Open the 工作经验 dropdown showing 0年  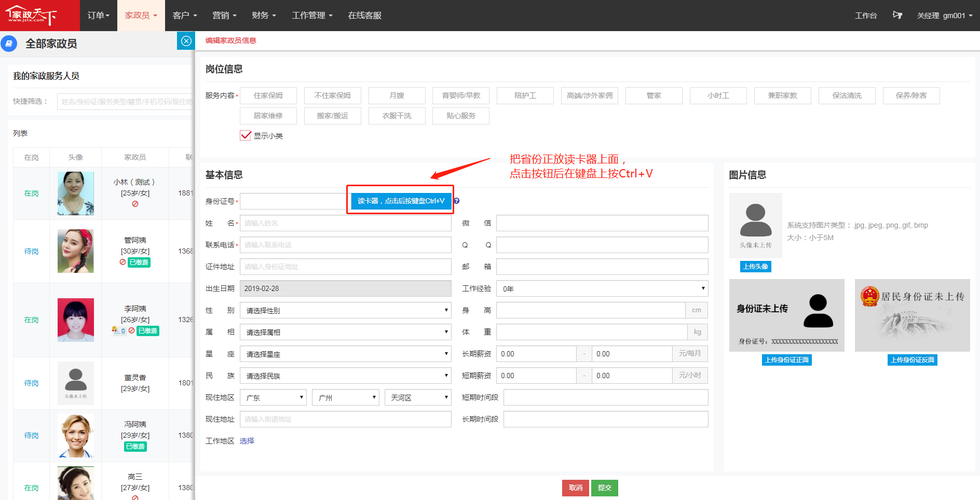[x=602, y=288]
